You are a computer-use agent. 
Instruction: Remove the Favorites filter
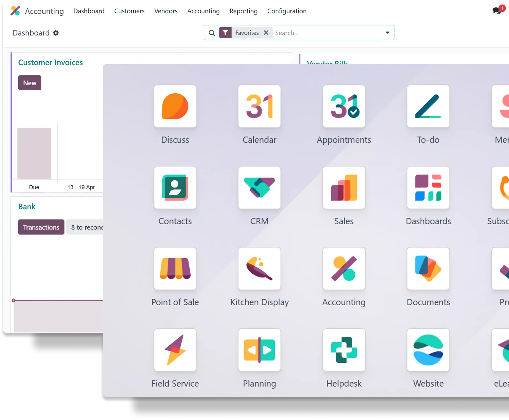point(266,32)
